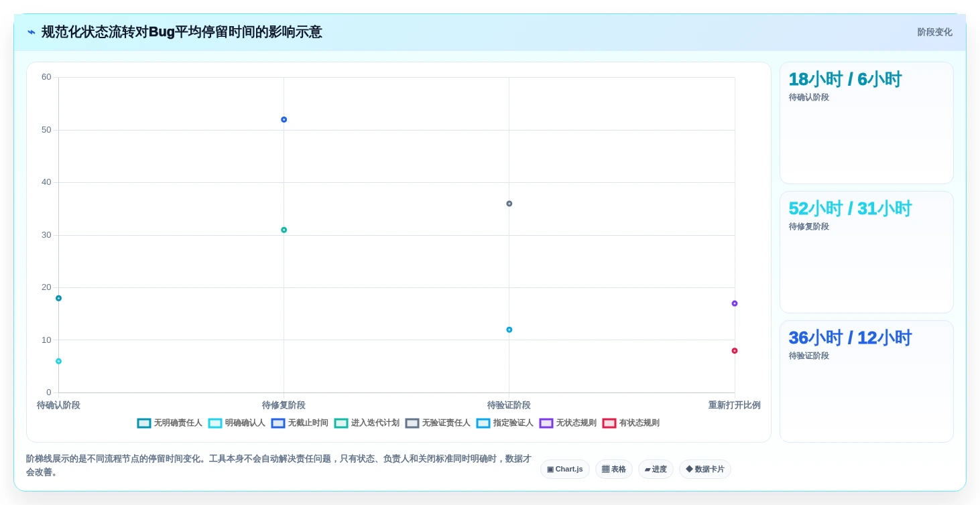Viewport: 980px width, 505px height.
Task: Select the 18-hour data point at 待确认阶段
Action: click(58, 298)
